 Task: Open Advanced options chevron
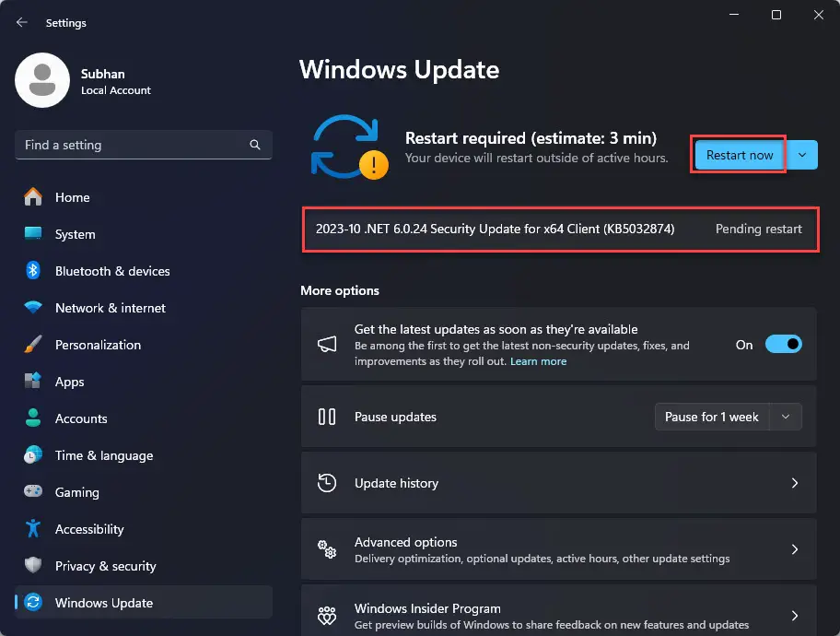795,549
